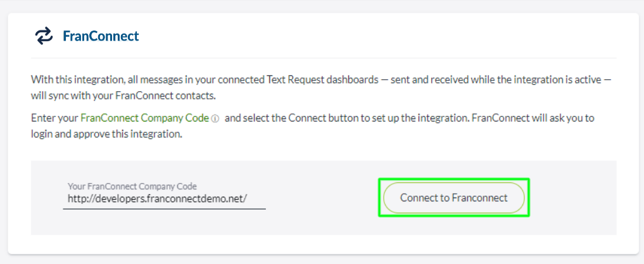
Task: Click the "login and approve this integration" text
Action: pyautogui.click(x=106, y=134)
